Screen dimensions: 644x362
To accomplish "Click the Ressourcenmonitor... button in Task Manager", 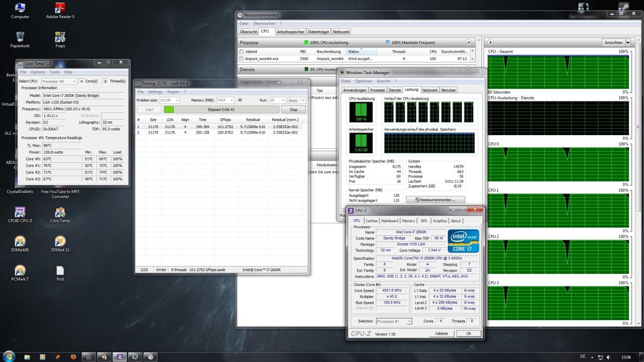I will 436,200.
